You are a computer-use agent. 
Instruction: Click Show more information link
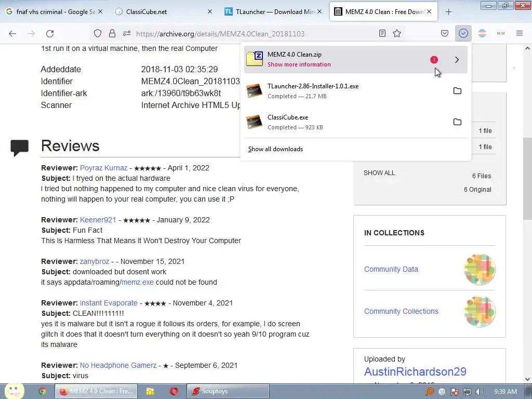[299, 64]
